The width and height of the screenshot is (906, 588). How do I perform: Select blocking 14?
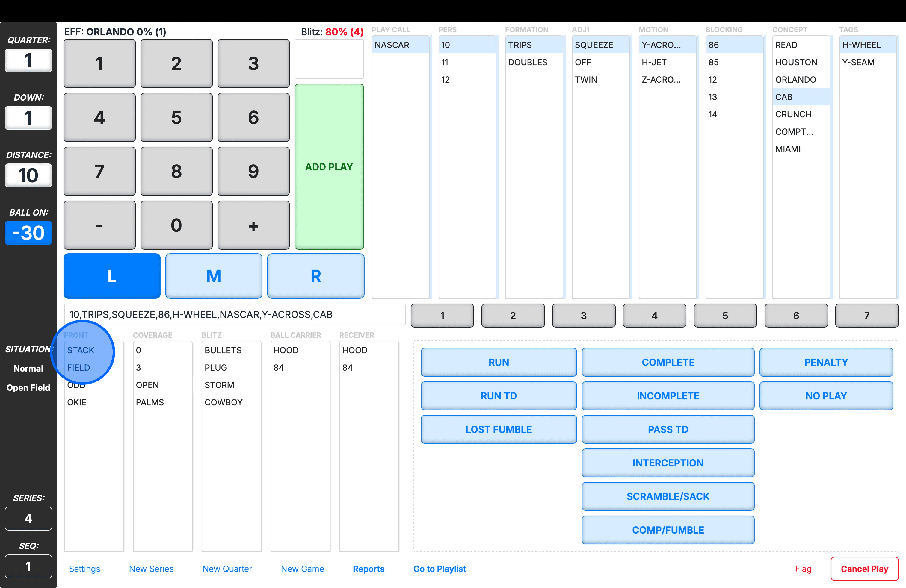pos(734,114)
